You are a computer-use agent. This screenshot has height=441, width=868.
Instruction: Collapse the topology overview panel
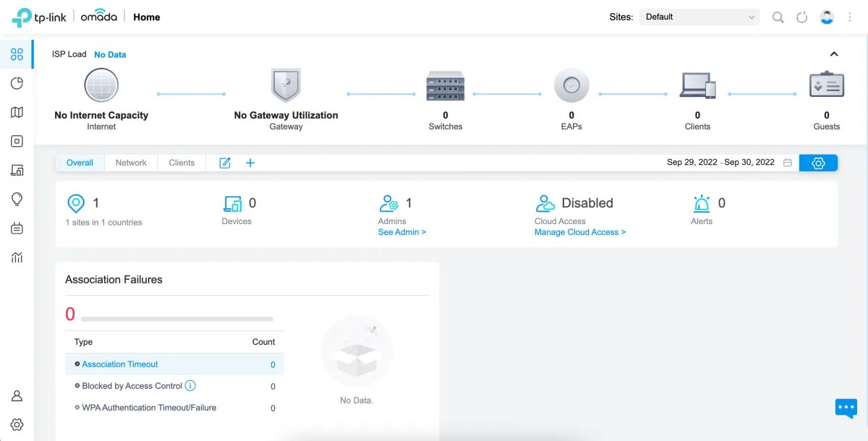coord(834,54)
